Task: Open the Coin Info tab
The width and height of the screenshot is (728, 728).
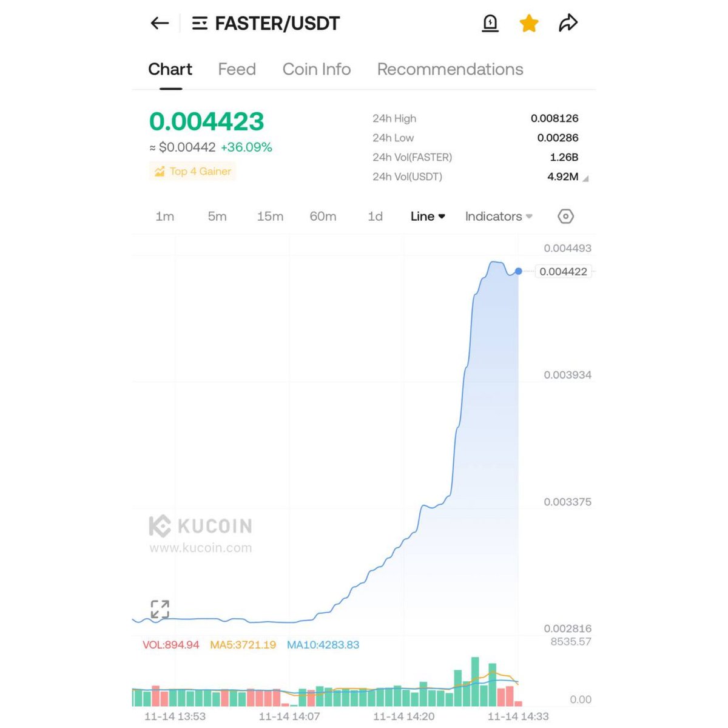Action: tap(316, 69)
